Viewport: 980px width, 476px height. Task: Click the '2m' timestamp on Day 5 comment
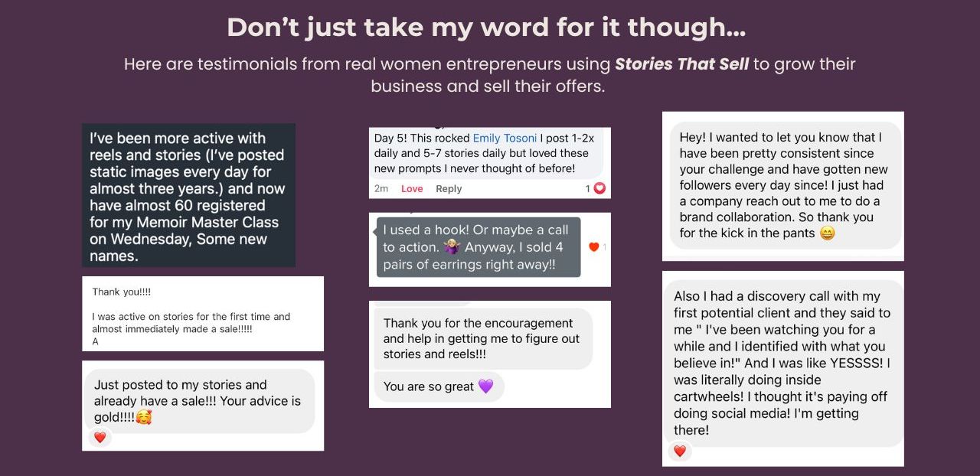[381, 188]
